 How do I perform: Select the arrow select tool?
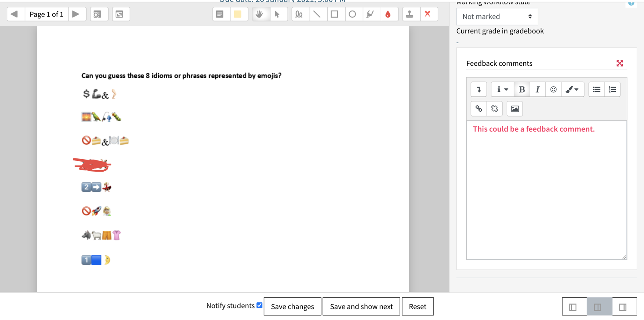[x=278, y=14]
